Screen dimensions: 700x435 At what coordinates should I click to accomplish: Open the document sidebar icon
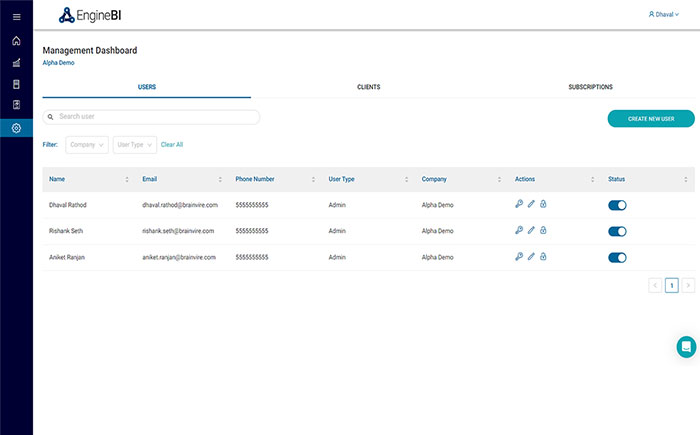tap(17, 84)
